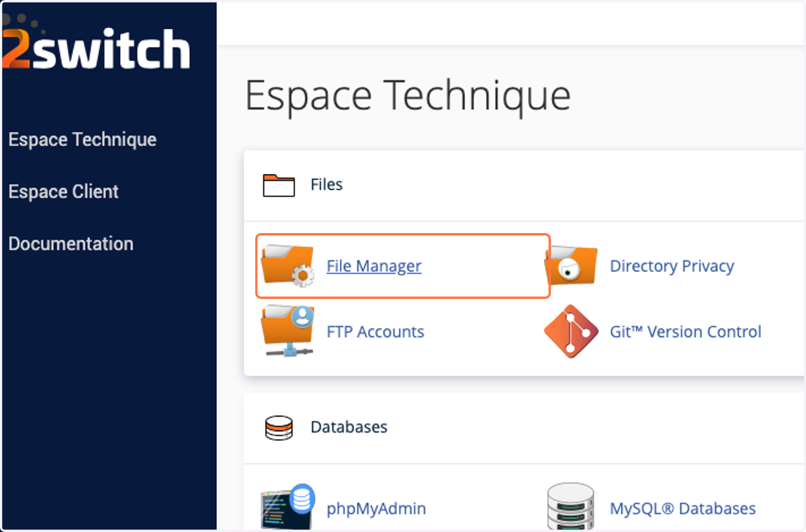Screen dimensions: 806x532
Task: Collapse the Files section header
Action: [524, 185]
